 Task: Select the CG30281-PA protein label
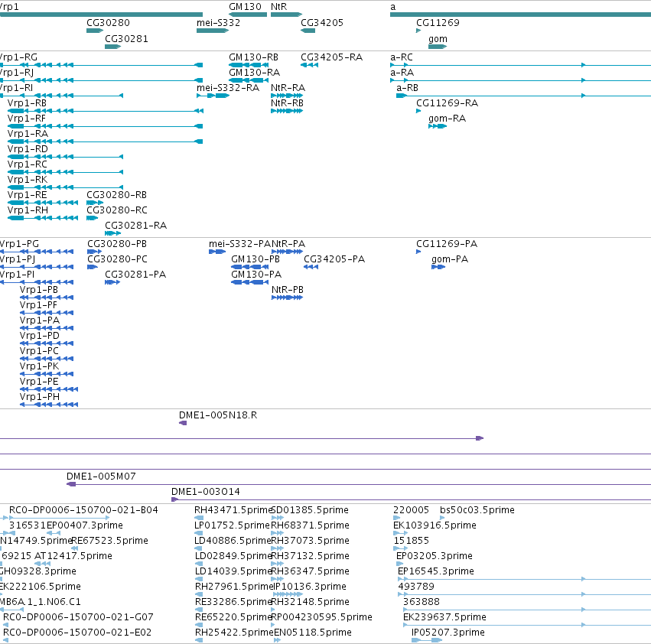click(x=135, y=275)
